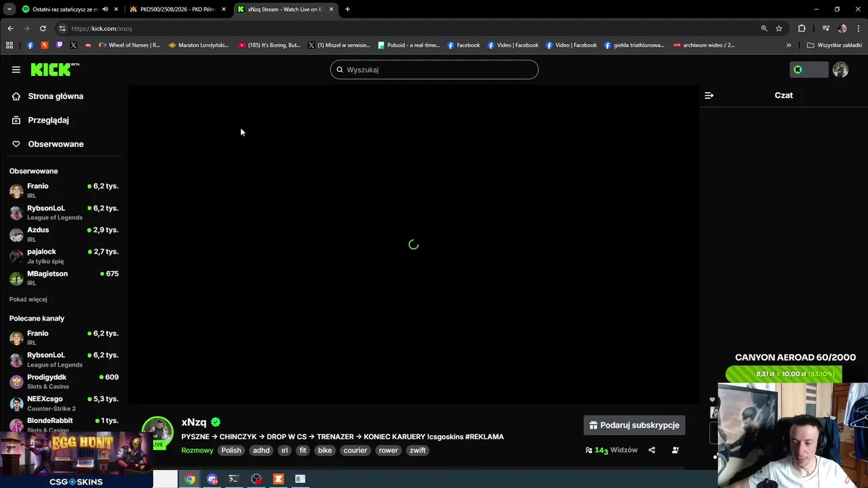This screenshot has height=488, width=868.
Task: Open the Chrome profile avatar
Action: [842, 28]
